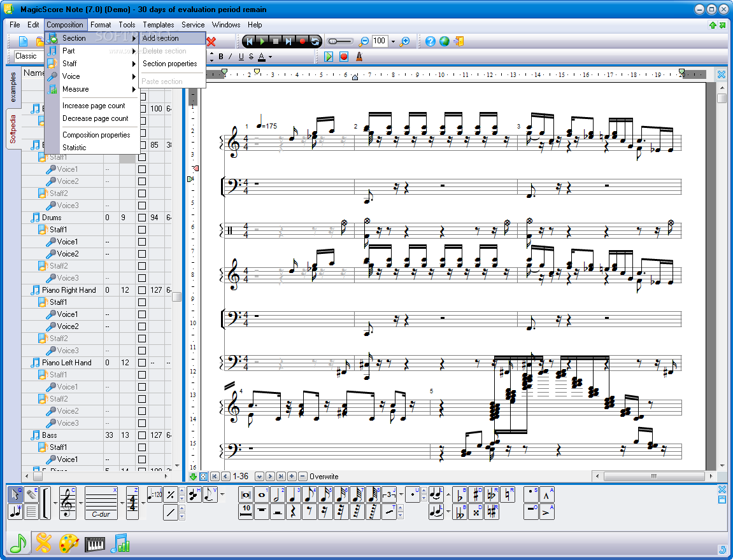Select the quarter rest symbol

(x=293, y=512)
